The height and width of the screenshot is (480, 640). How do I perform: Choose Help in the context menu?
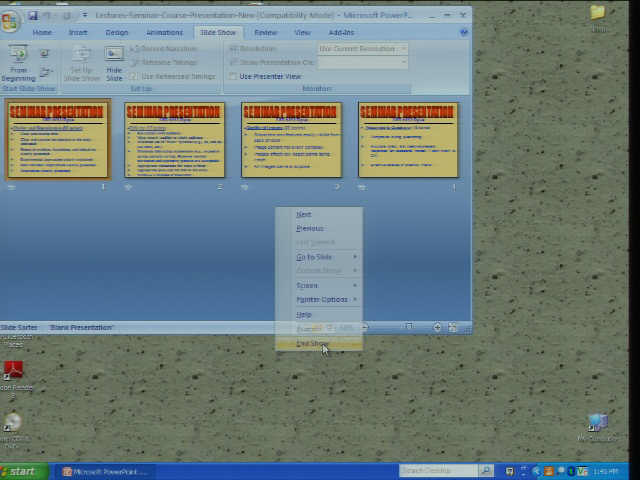(319, 315)
